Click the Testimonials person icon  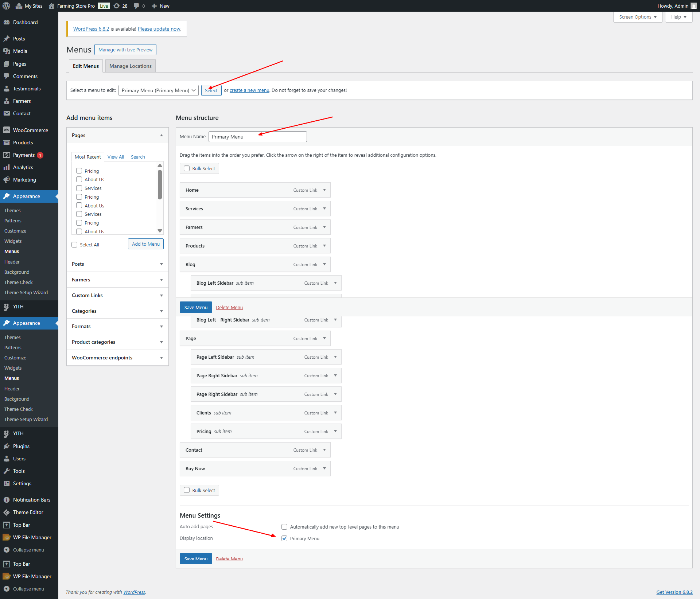[x=7, y=89]
